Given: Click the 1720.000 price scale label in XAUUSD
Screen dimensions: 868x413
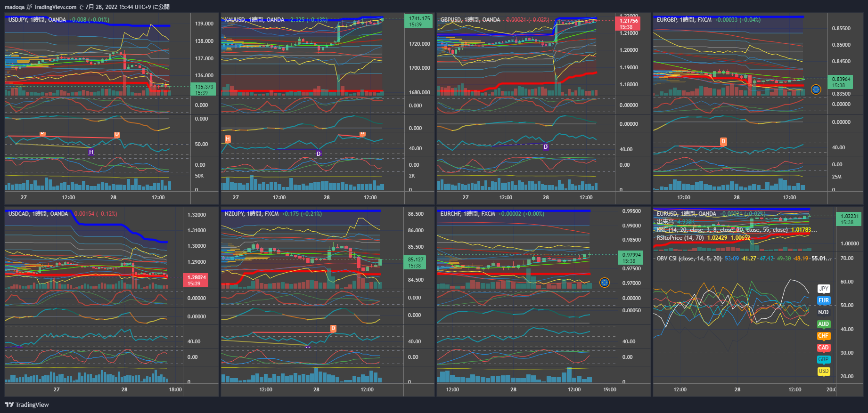Looking at the screenshot, I should click(x=419, y=44).
